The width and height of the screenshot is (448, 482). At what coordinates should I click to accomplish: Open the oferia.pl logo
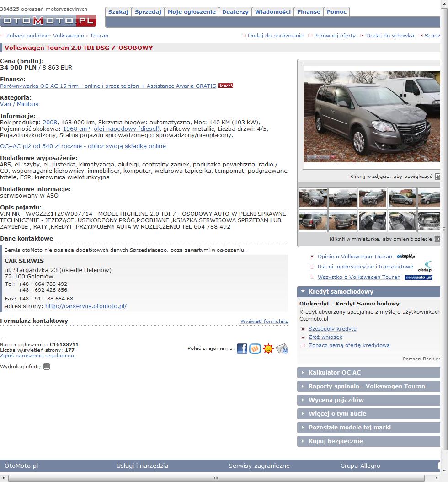click(x=425, y=267)
